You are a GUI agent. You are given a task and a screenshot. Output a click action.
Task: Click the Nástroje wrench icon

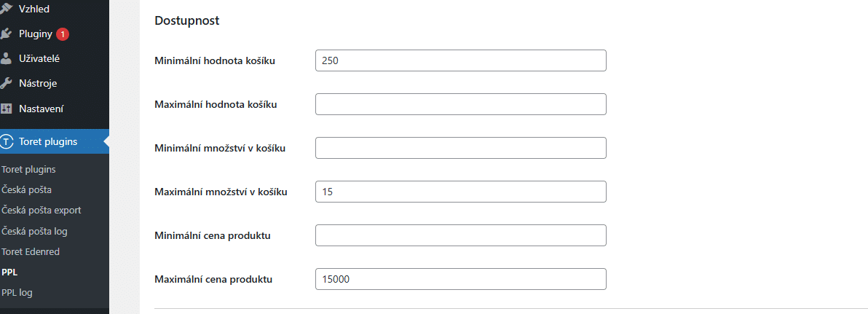[7, 83]
